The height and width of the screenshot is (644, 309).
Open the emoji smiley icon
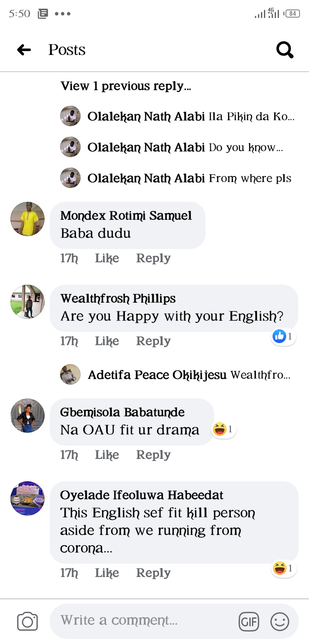280,621
